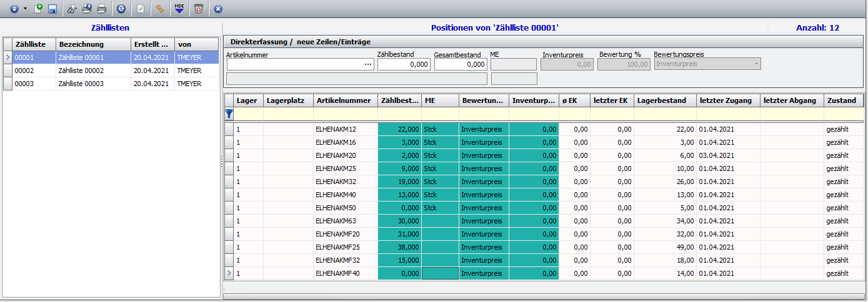868x302 pixels.
Task: Click the edit page icon with pencil
Action: pos(141,9)
